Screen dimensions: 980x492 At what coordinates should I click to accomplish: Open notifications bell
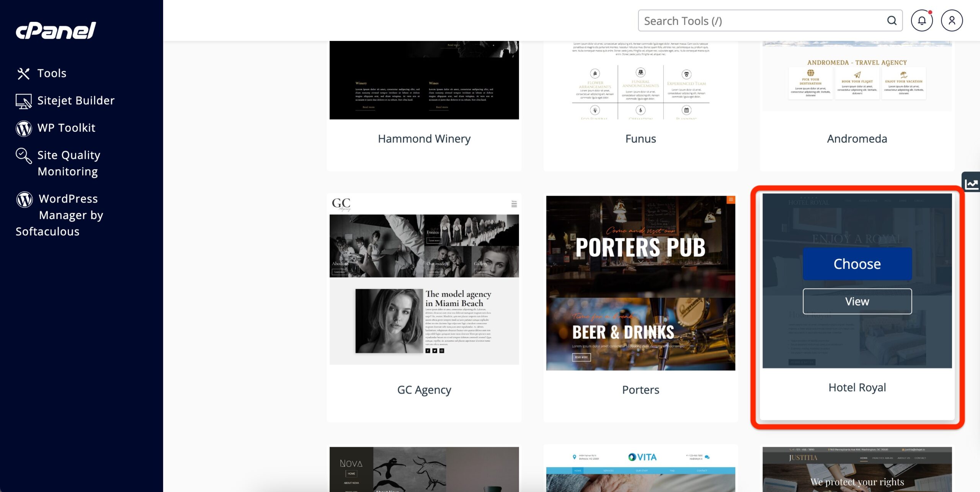click(x=922, y=21)
